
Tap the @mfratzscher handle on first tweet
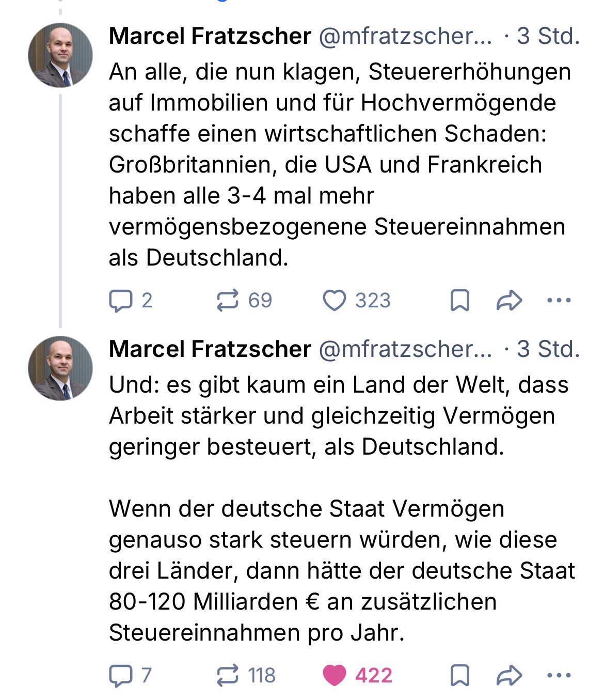point(405,36)
